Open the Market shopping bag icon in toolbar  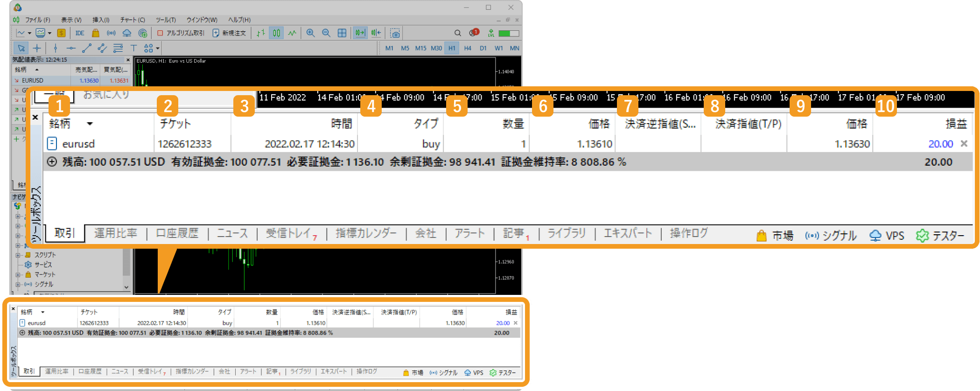click(x=96, y=33)
